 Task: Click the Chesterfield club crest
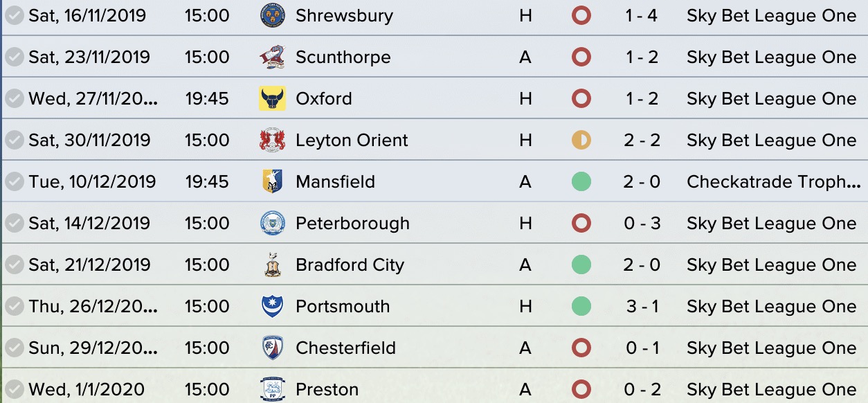point(272,348)
